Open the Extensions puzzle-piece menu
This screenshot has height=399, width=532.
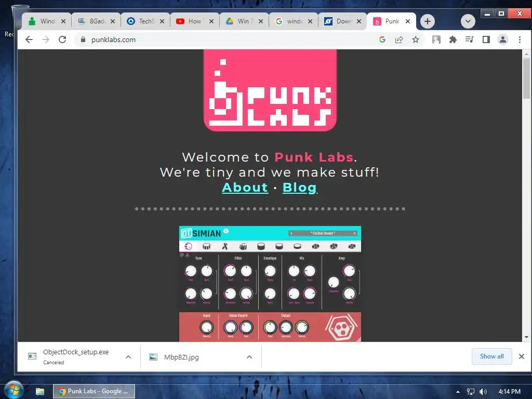click(x=453, y=39)
